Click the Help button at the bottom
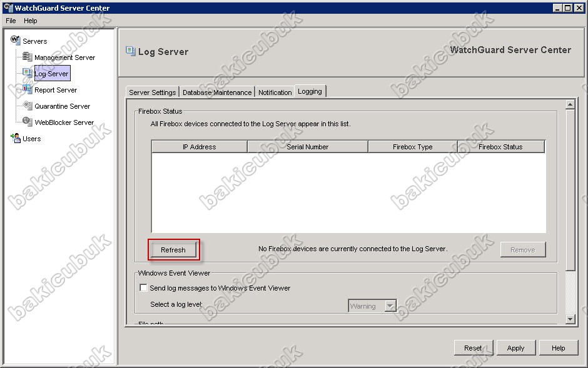Screen dimensions: 588x368 (x=558, y=348)
